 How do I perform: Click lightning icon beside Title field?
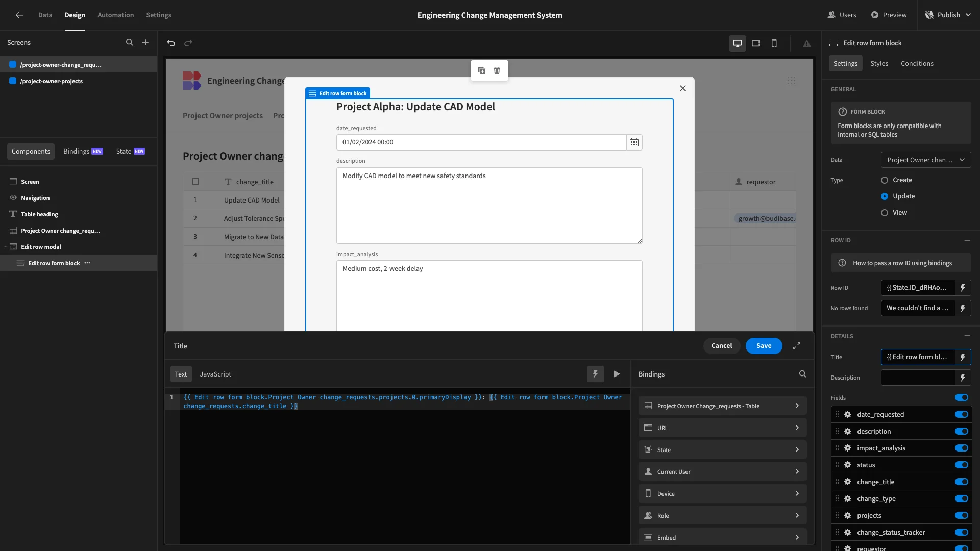tap(963, 357)
